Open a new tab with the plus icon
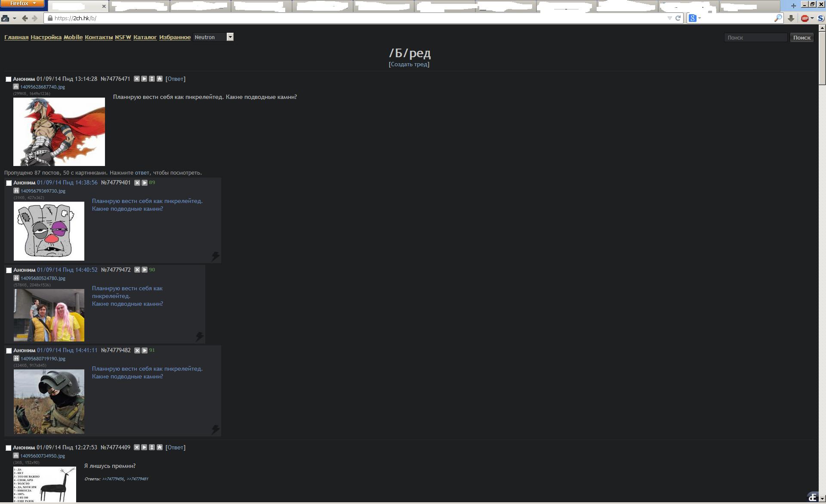This screenshot has width=826, height=504. point(793,6)
